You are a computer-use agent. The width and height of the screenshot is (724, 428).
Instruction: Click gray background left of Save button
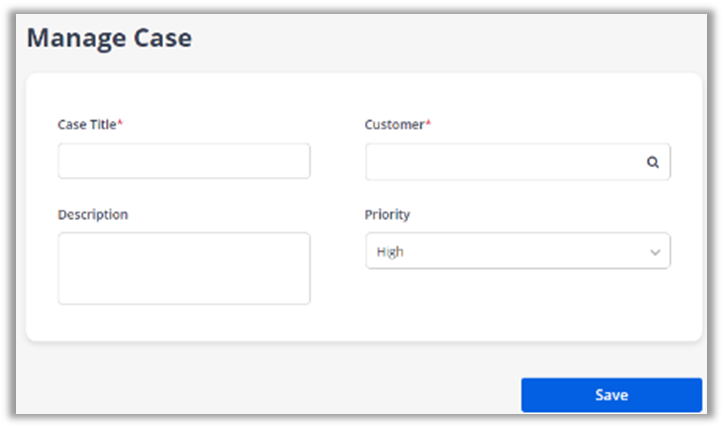[x=270, y=393]
